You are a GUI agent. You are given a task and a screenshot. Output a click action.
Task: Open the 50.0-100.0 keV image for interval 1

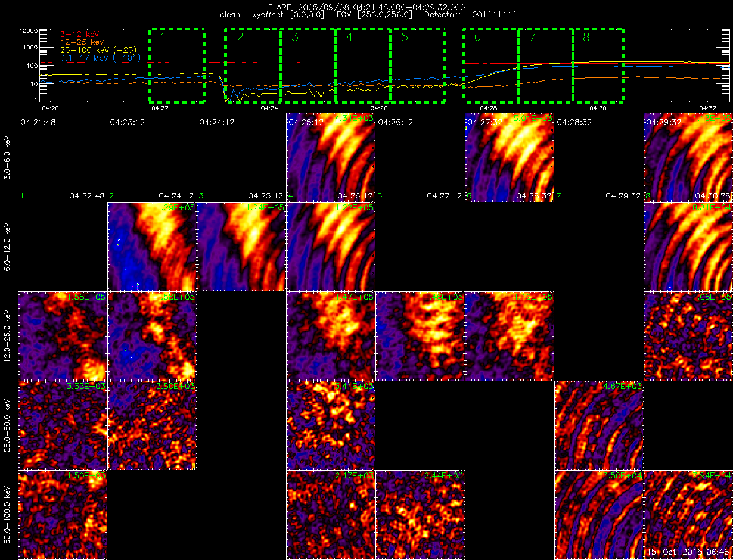[63, 515]
